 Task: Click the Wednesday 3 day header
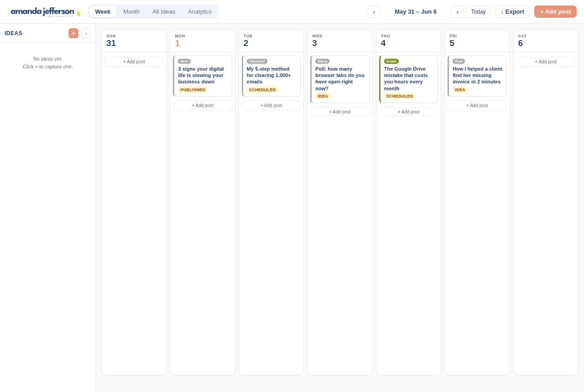[340, 41]
